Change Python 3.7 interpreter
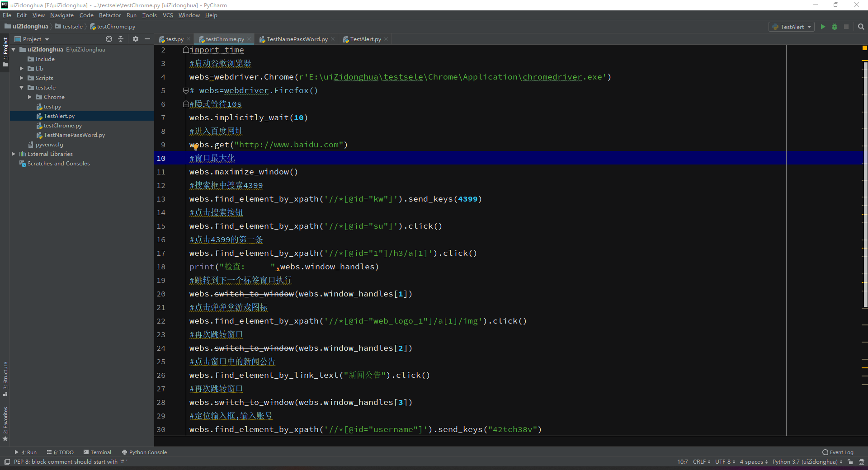868x470 pixels. [x=807, y=462]
